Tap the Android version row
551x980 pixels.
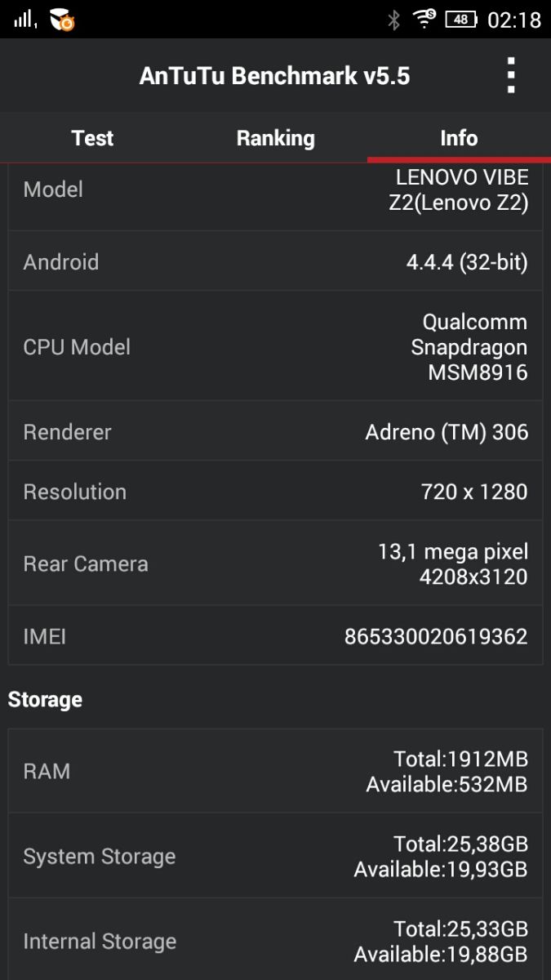pyautogui.click(x=275, y=262)
